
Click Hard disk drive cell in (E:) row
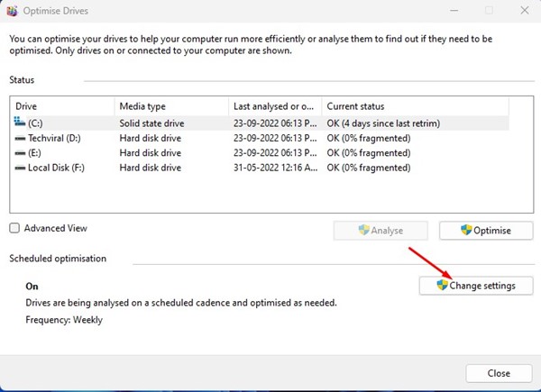(151, 153)
